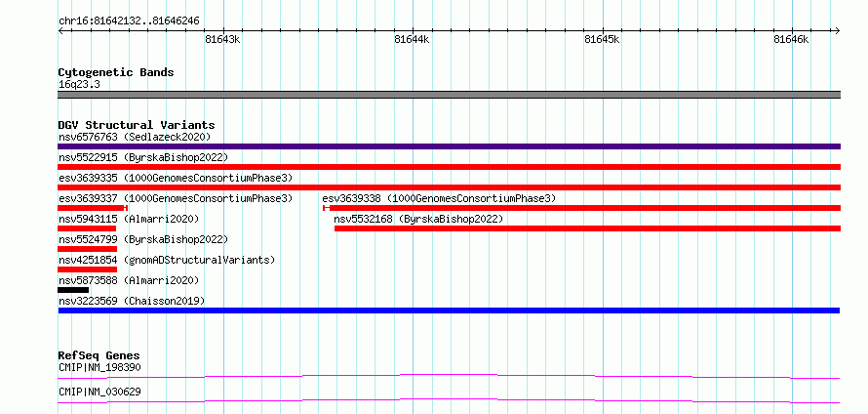Open the nsv5873588 (Almarri2020) label
The image size is (868, 414).
pos(129,280)
